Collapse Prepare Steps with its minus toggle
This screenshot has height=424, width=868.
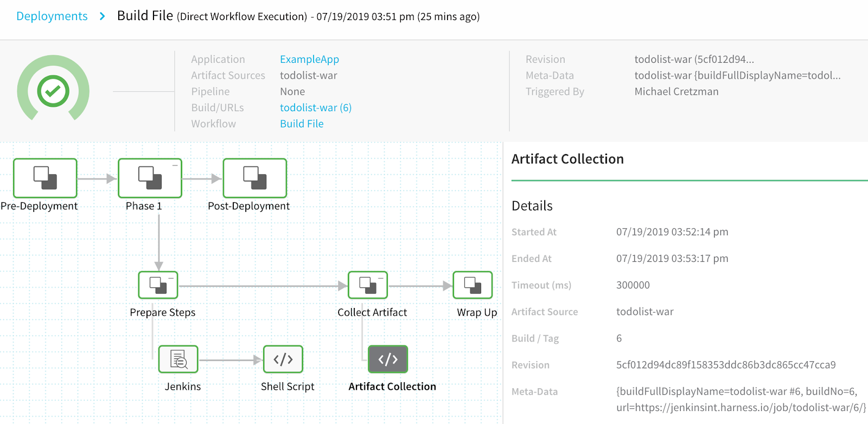point(171,278)
